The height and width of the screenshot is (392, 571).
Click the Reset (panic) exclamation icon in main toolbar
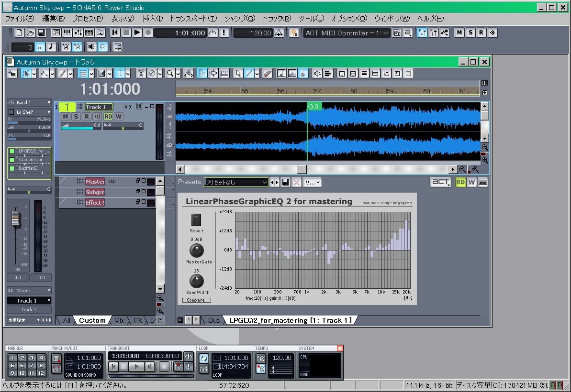tap(224, 33)
